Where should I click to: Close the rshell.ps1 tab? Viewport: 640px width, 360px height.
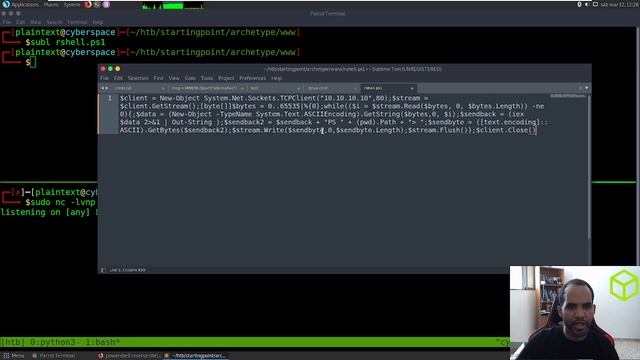pos(412,88)
